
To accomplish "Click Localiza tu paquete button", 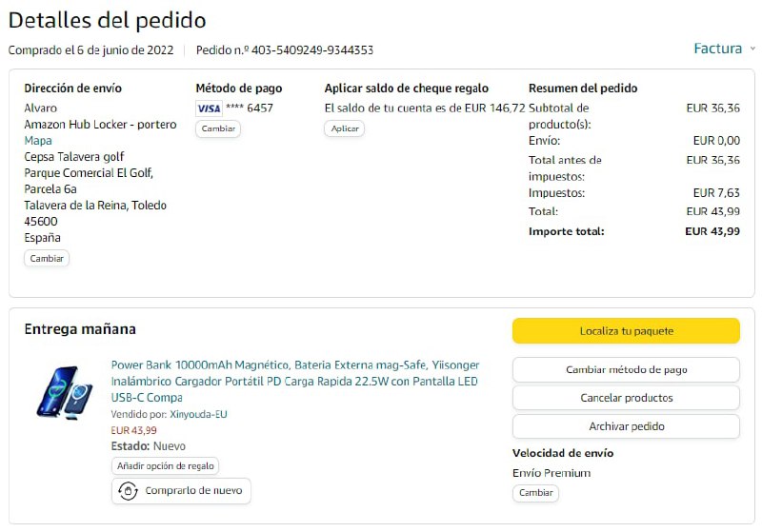I will pos(626,331).
